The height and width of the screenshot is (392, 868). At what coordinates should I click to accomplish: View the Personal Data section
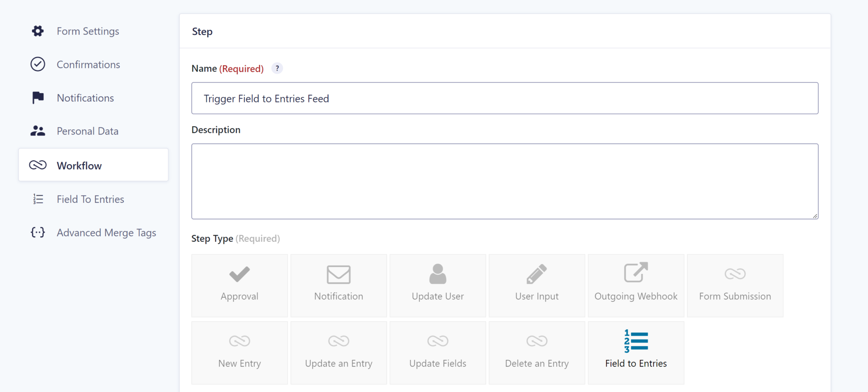87,131
